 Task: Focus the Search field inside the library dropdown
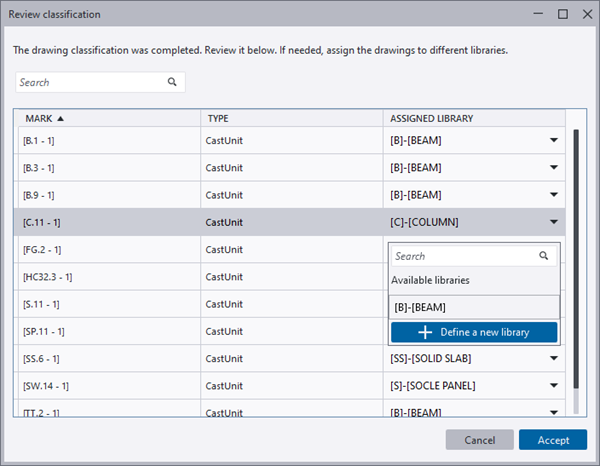[x=474, y=256]
